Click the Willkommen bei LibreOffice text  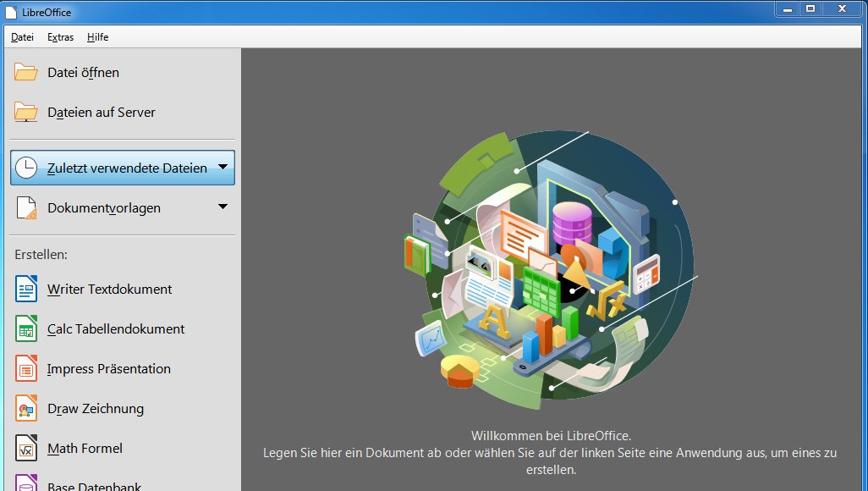pos(551,436)
